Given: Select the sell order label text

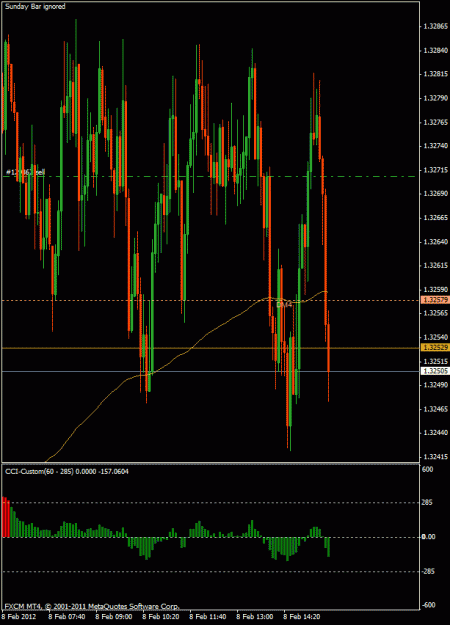Looking at the screenshot, I should pos(26,172).
